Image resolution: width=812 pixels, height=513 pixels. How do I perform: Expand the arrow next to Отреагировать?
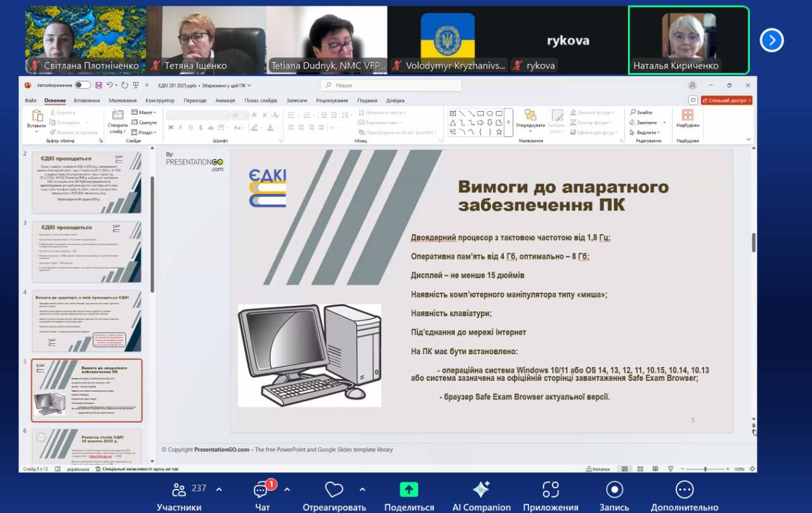[362, 489]
